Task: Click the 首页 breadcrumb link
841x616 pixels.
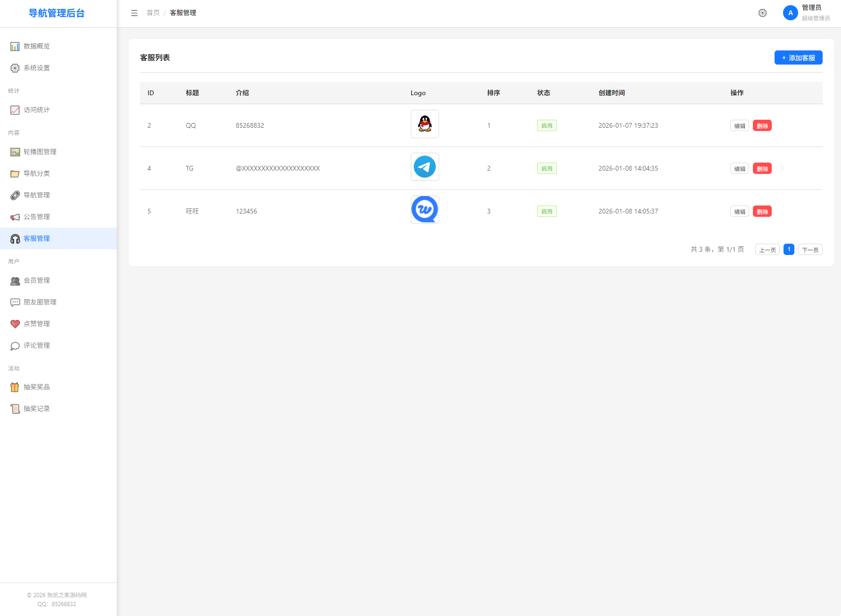Action: tap(153, 13)
